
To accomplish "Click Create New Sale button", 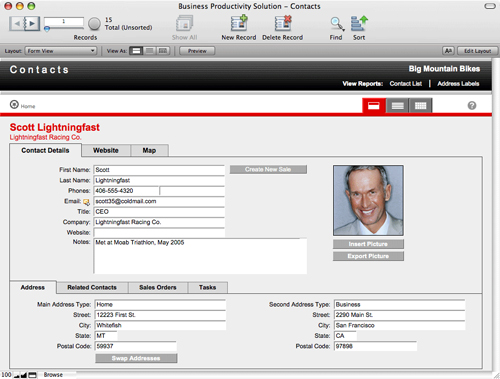I will point(268,169).
